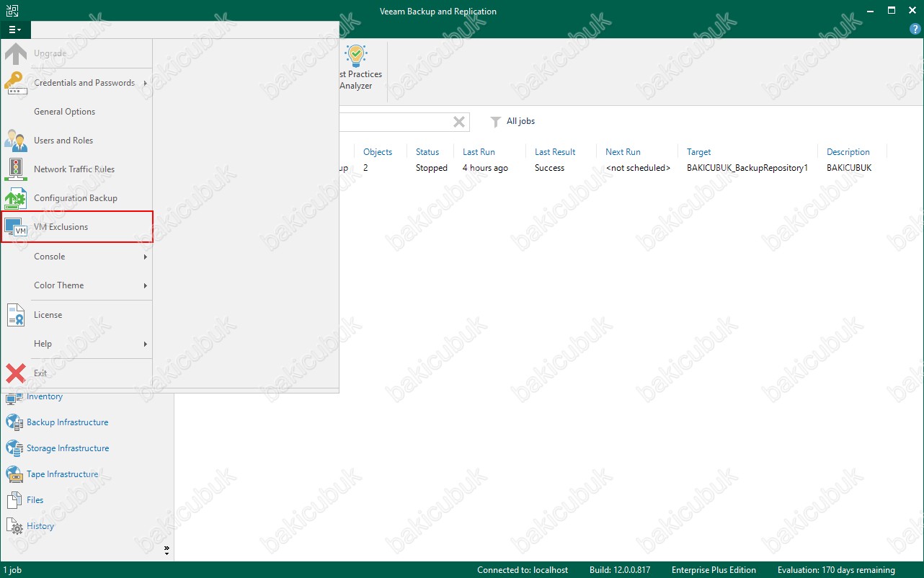924x578 pixels.
Task: Click the All jobs filter
Action: [x=520, y=121]
